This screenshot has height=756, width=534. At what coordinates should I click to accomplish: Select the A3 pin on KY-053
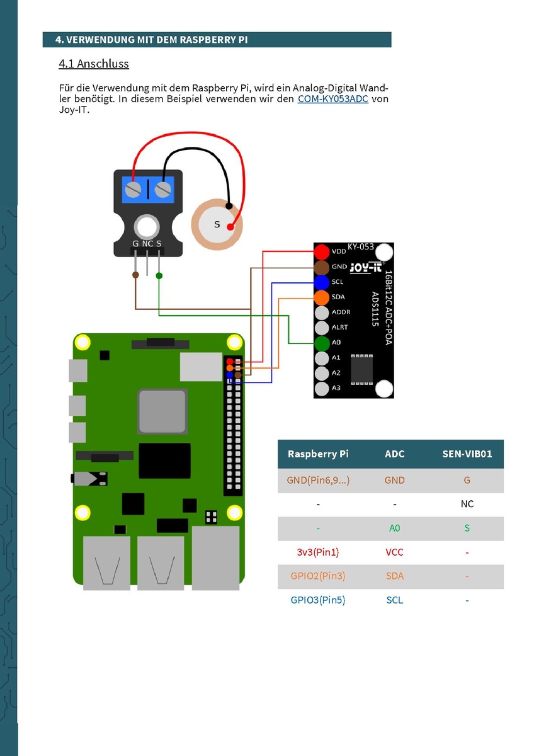322,389
